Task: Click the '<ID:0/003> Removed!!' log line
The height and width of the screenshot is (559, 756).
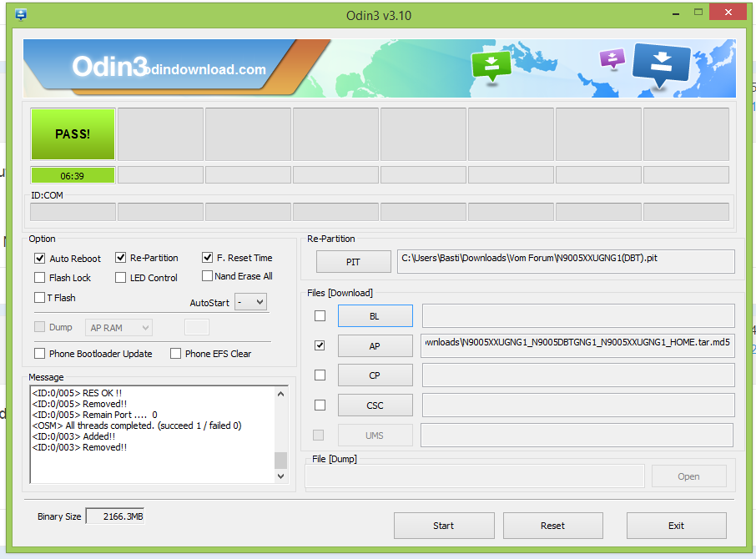Action: [79, 447]
